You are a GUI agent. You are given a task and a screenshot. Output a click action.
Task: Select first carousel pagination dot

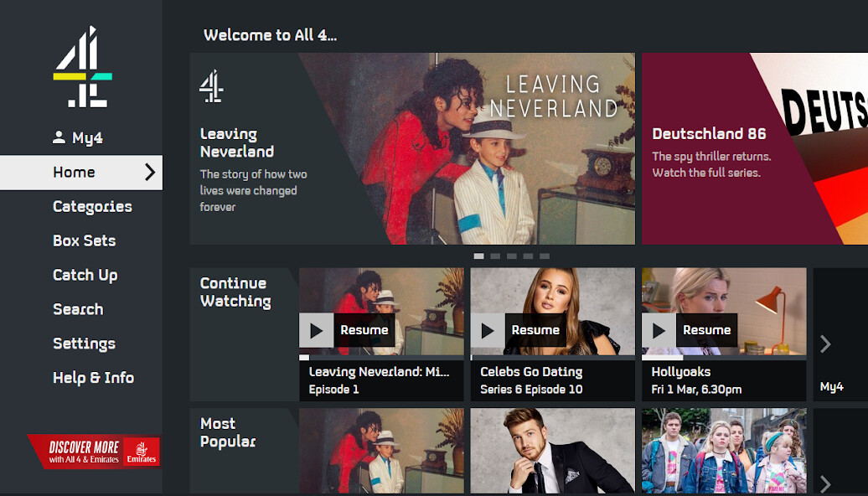coord(479,256)
